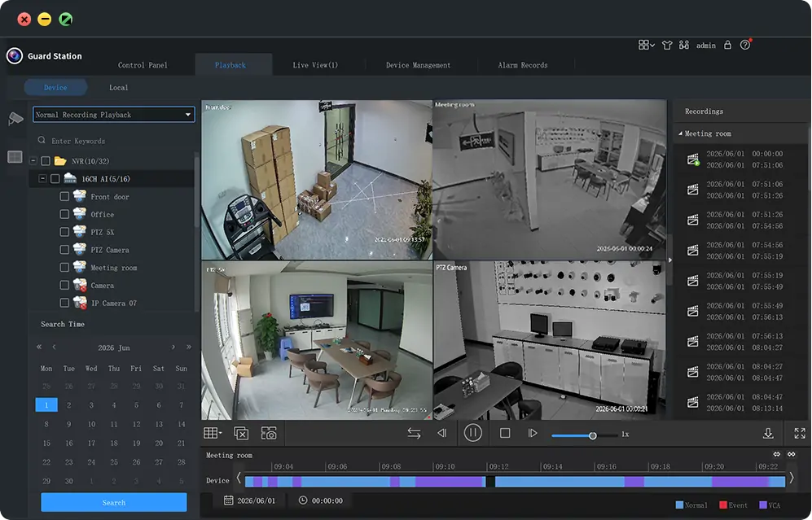Check the Front door camera checkbox
This screenshot has height=520, width=812.
[64, 197]
